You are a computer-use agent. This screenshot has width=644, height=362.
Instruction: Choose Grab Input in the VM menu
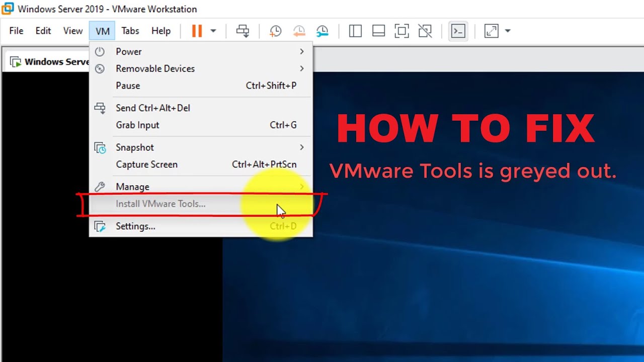click(137, 125)
